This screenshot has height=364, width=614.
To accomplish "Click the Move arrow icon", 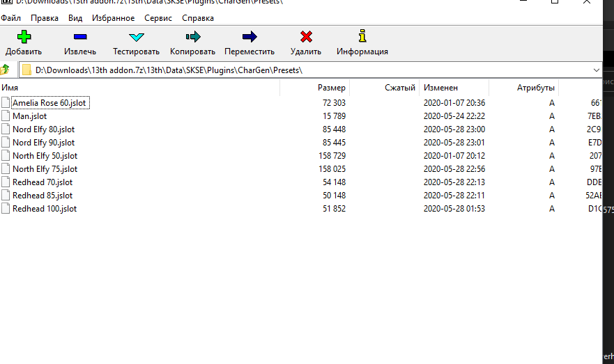I will [x=250, y=37].
